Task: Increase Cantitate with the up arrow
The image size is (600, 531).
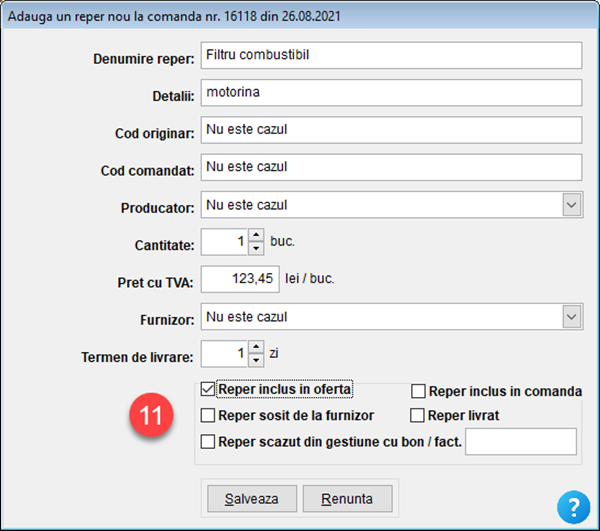Action: point(256,235)
